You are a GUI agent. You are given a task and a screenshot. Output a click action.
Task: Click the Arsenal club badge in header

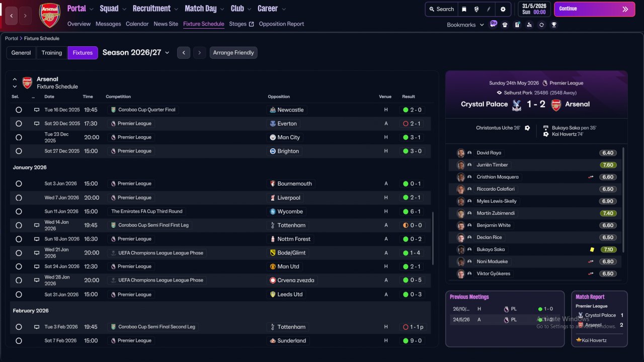50,16
